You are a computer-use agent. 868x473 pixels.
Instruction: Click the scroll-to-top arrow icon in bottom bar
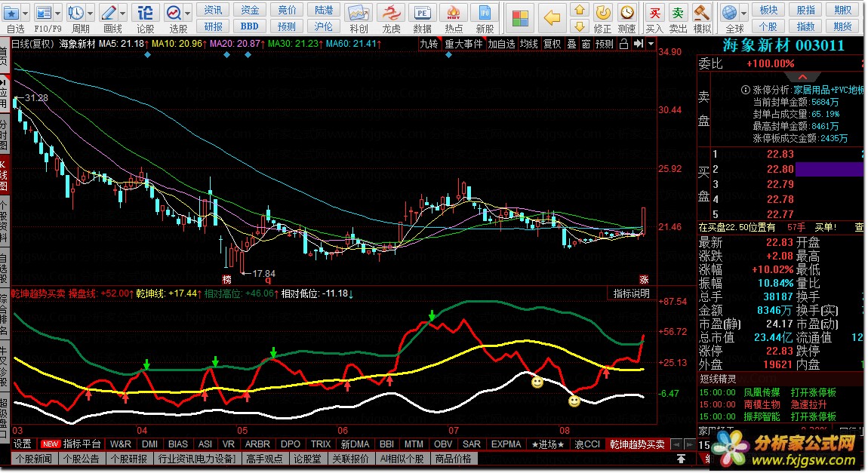681,459
